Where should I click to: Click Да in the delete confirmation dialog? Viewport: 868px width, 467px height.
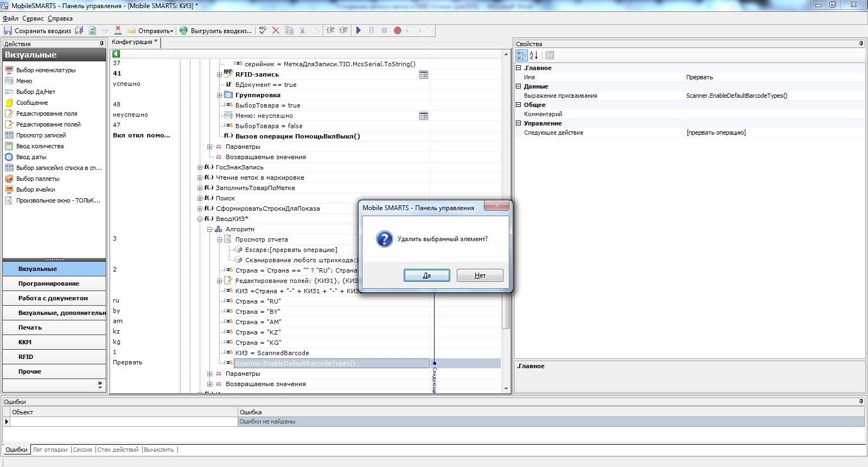click(x=427, y=275)
